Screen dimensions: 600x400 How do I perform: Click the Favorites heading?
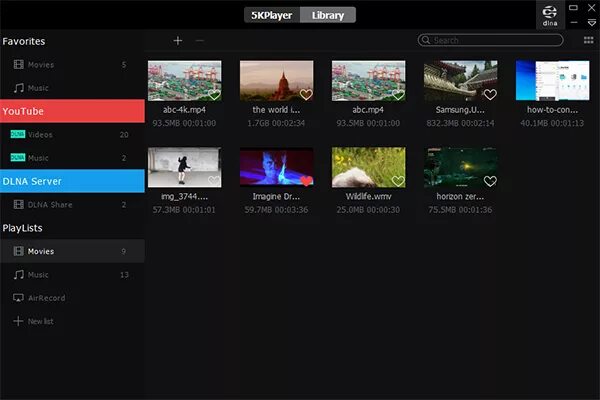click(24, 41)
